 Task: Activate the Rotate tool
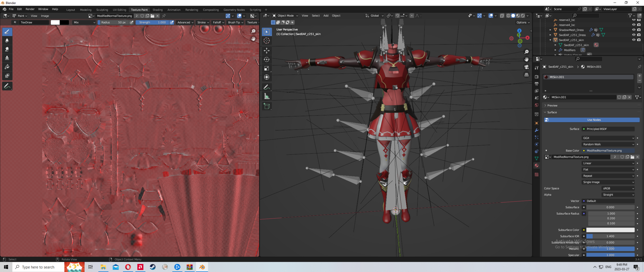point(267,59)
